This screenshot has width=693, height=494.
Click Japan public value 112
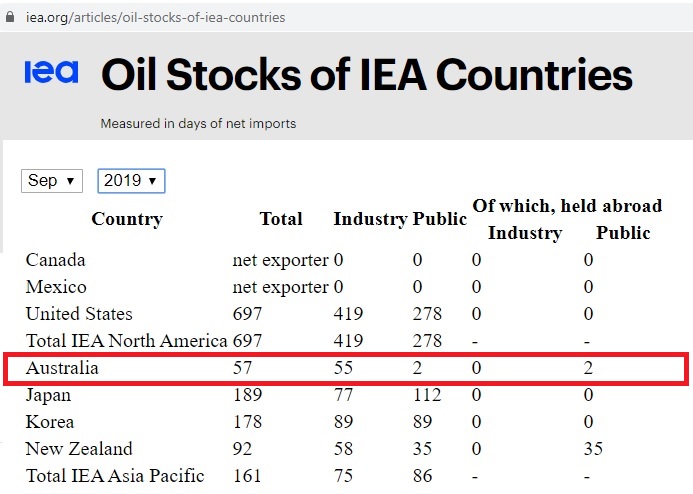tap(427, 395)
